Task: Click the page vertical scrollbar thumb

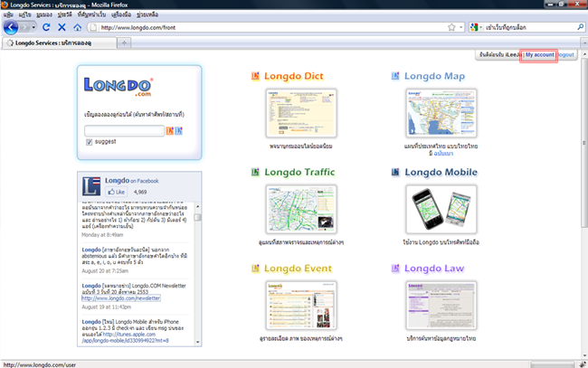Action: 584,142
